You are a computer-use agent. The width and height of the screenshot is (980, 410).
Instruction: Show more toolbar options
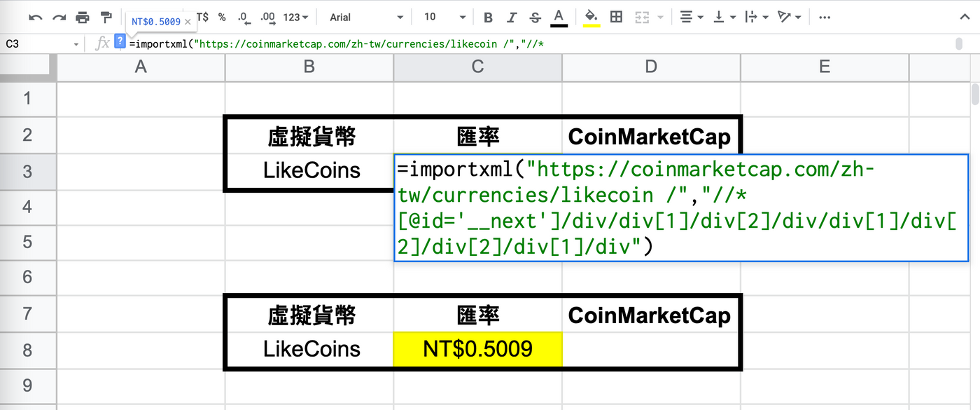(825, 17)
